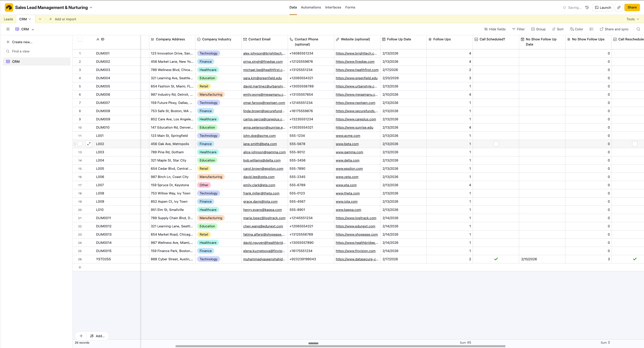Open the Color records option
The width and height of the screenshot is (644, 348).
tap(576, 29)
